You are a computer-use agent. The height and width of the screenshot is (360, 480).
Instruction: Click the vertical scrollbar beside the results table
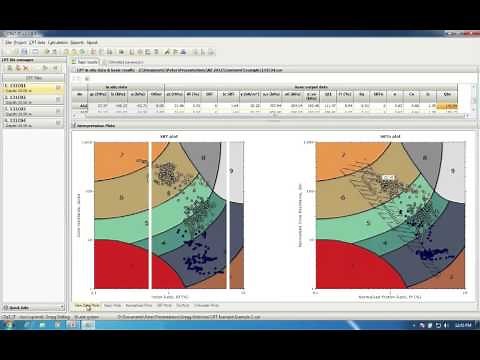(474, 99)
